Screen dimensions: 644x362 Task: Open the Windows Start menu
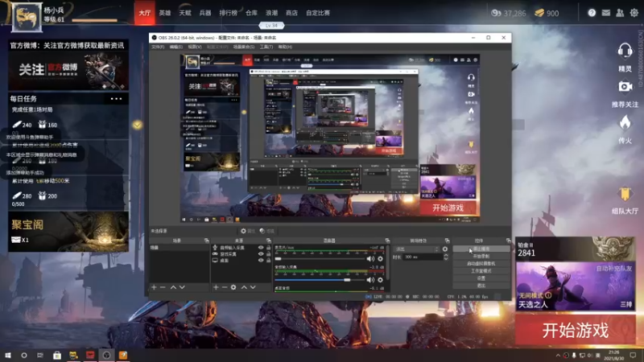coord(8,355)
